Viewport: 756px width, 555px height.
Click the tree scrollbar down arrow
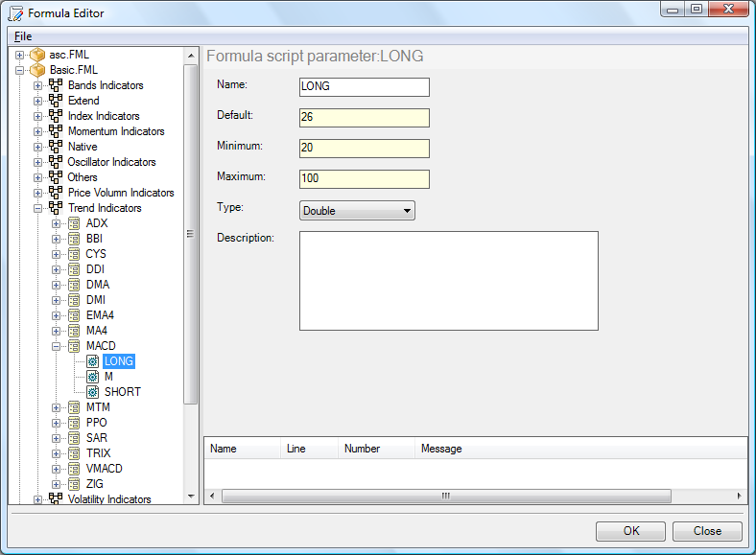[x=191, y=497]
